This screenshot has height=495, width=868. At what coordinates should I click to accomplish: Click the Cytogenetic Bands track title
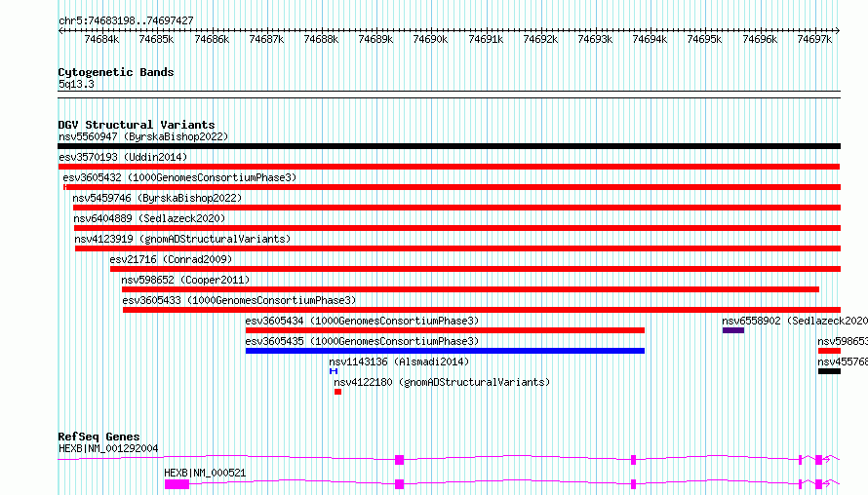[x=115, y=72]
